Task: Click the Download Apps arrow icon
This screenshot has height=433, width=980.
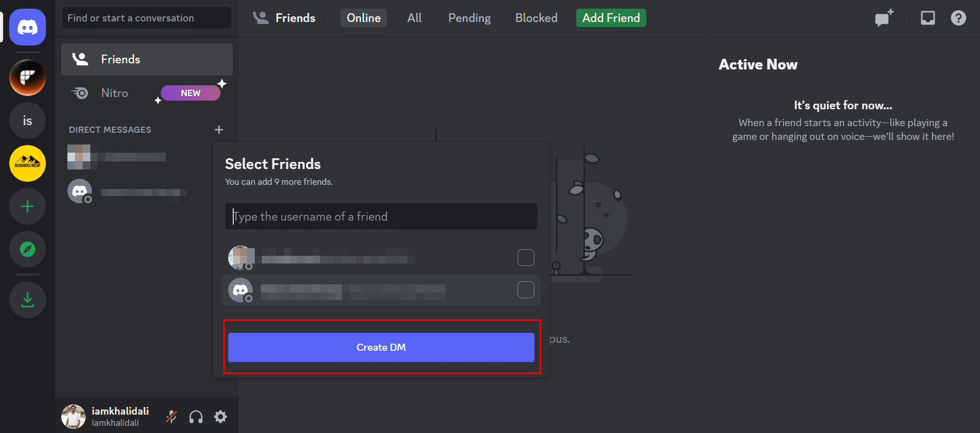Action: pos(28,300)
